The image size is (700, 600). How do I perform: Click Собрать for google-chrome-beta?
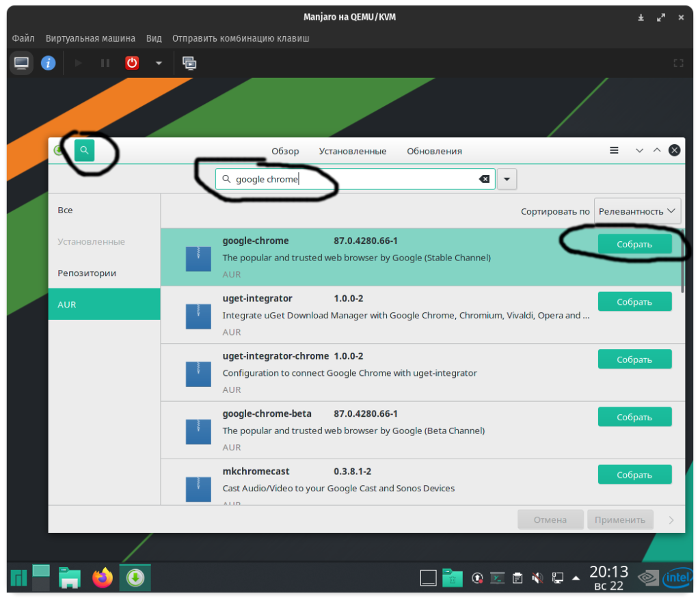coord(634,417)
